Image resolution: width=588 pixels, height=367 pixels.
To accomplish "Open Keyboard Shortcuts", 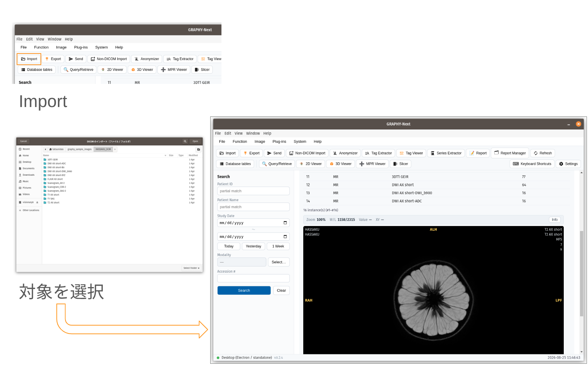I will click(x=532, y=164).
